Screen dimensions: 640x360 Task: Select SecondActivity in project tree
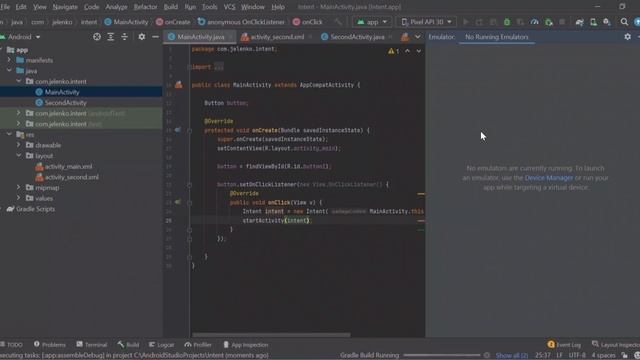coord(81,102)
